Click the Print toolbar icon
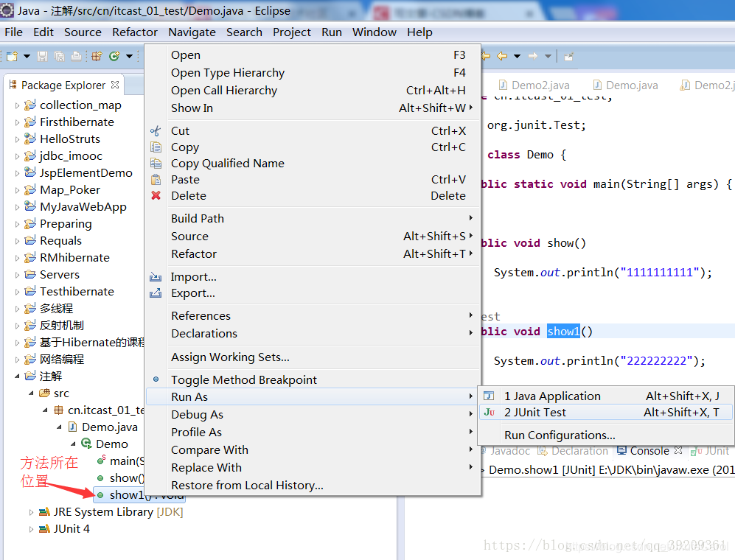 pyautogui.click(x=76, y=56)
